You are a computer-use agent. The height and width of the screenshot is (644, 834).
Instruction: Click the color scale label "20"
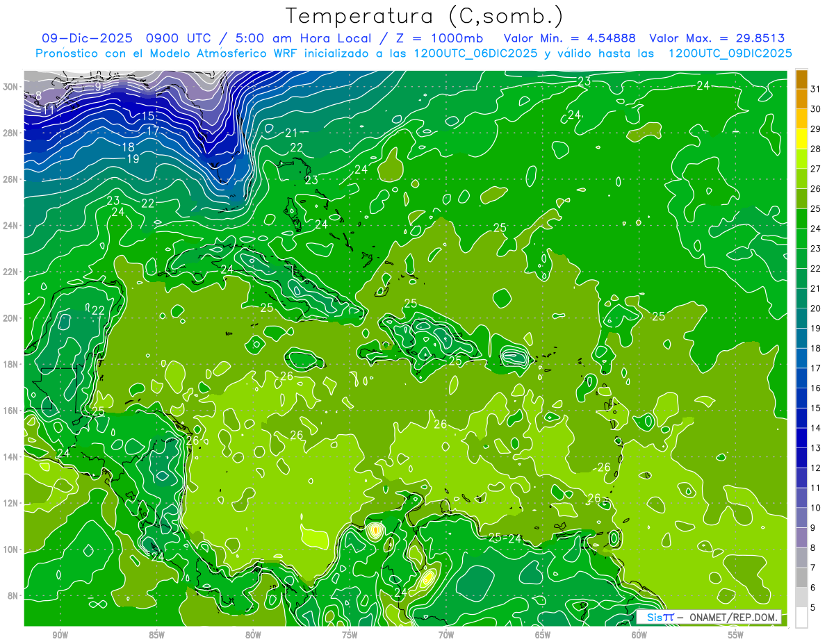[x=815, y=308]
